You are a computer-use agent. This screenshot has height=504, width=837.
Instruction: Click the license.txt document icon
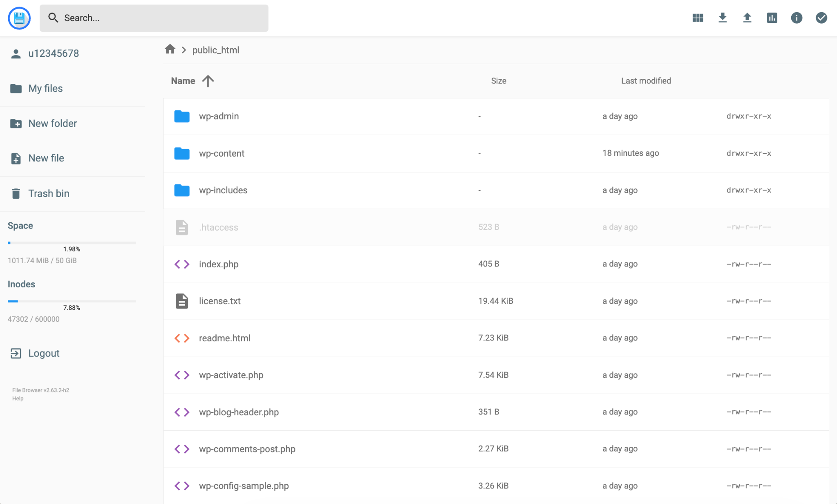[x=182, y=301]
